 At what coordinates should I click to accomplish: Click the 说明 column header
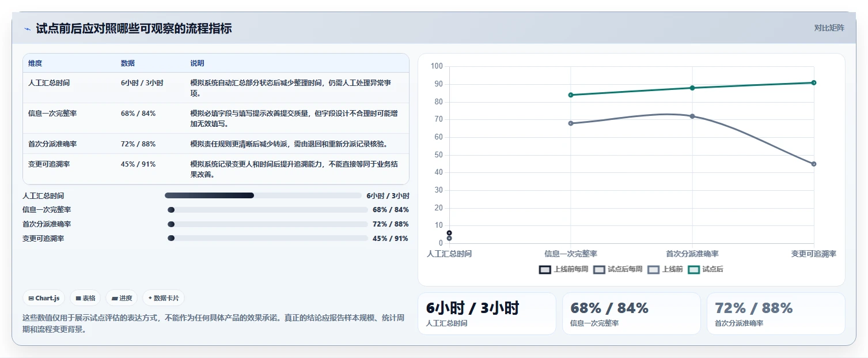tap(198, 63)
